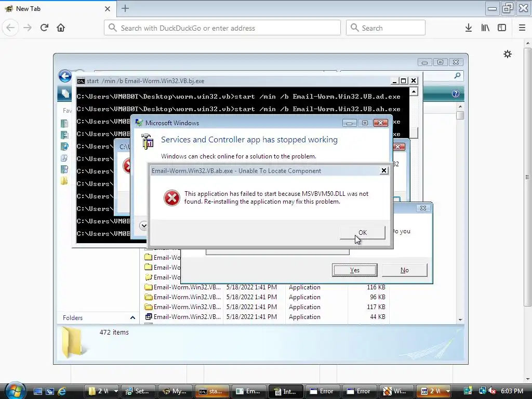Select the 44 KB Email-Worm.Win32.VB file
Image resolution: width=532 pixels, height=399 pixels.
pos(267,316)
